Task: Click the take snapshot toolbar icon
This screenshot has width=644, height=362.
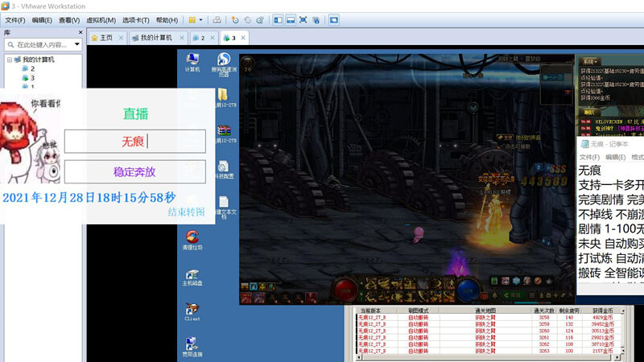Action: point(235,19)
